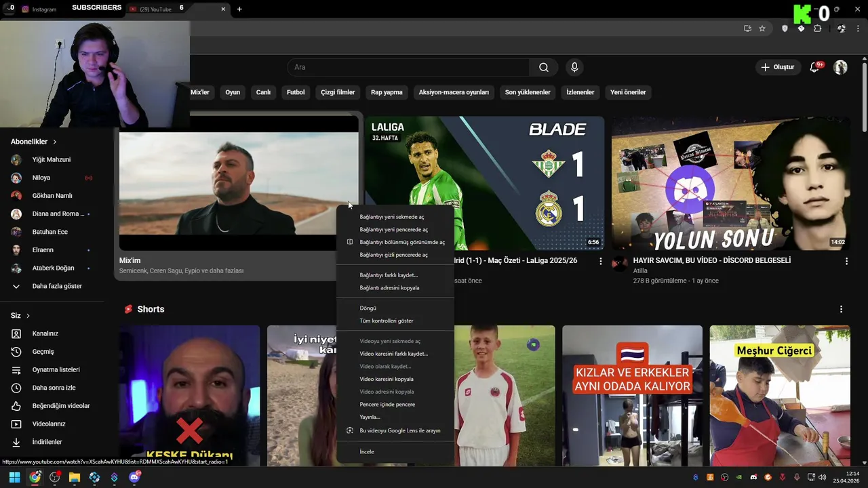This screenshot has width=868, height=488.
Task: Open Ataberk Doğan channel subscription
Action: [x=52, y=268]
